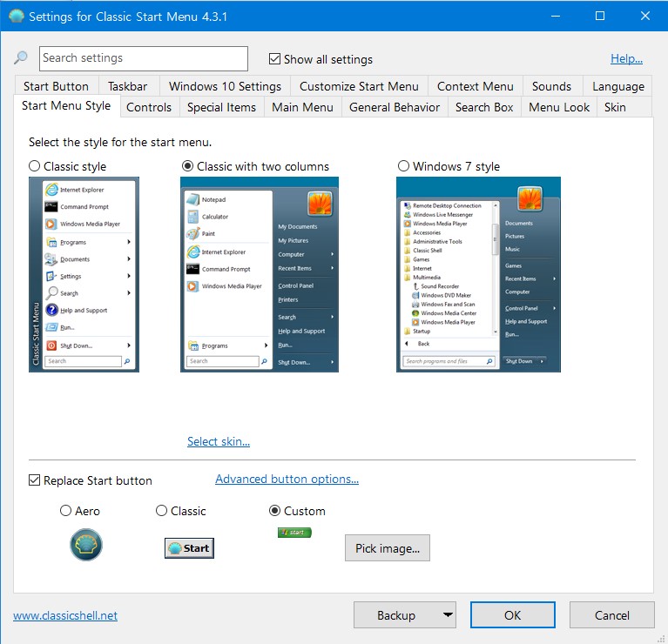
Task: Click the custom green start button image
Action: [294, 533]
